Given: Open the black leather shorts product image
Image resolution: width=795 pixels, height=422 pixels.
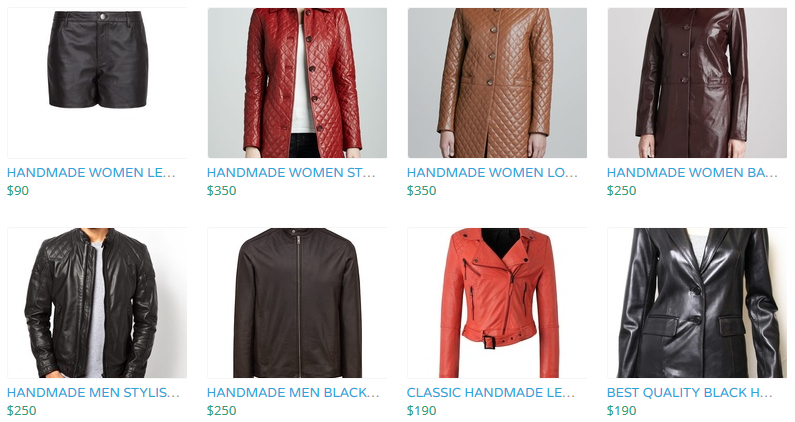Looking at the screenshot, I should tap(97, 83).
